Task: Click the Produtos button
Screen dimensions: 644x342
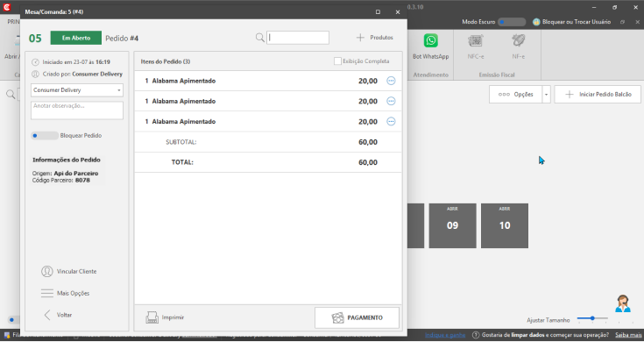Action: (x=375, y=38)
